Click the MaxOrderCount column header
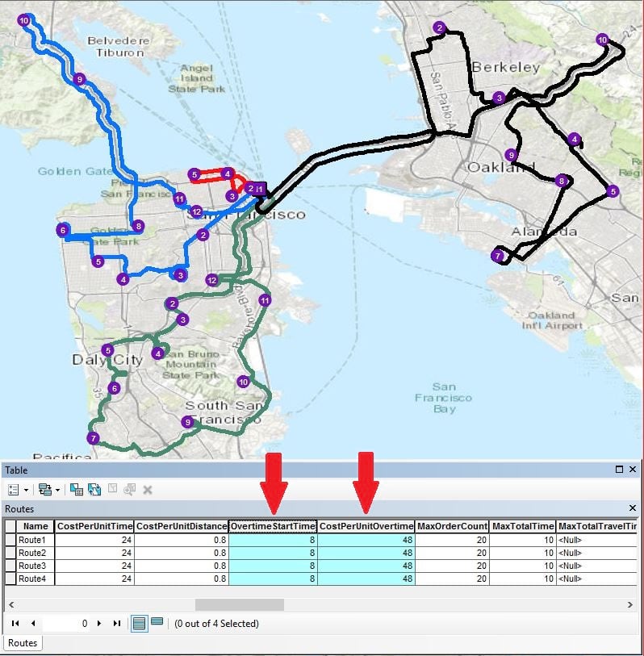This screenshot has height=656, width=644. 453,526
